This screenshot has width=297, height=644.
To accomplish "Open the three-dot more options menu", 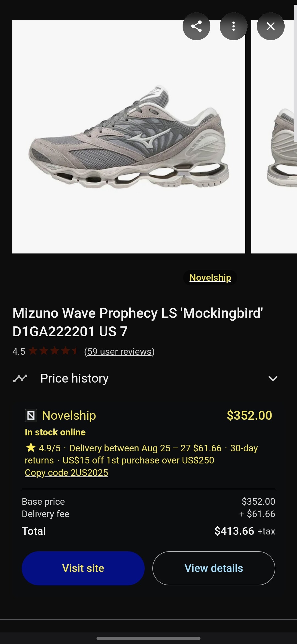I will point(233,26).
